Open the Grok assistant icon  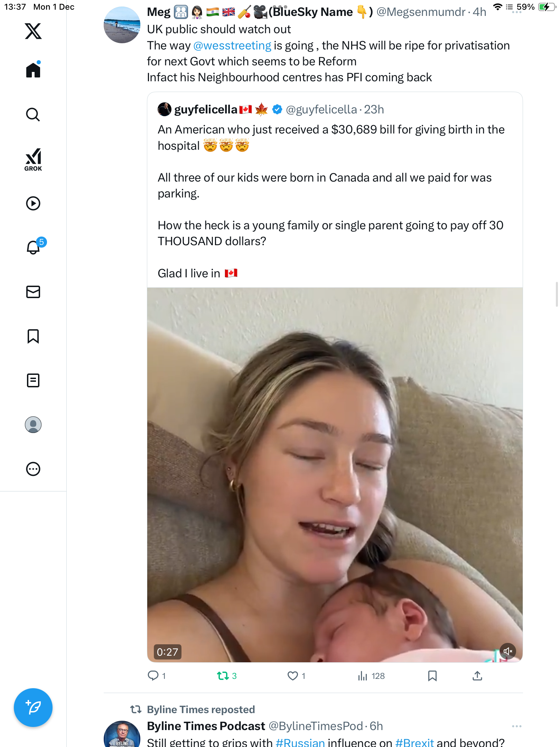(x=33, y=160)
